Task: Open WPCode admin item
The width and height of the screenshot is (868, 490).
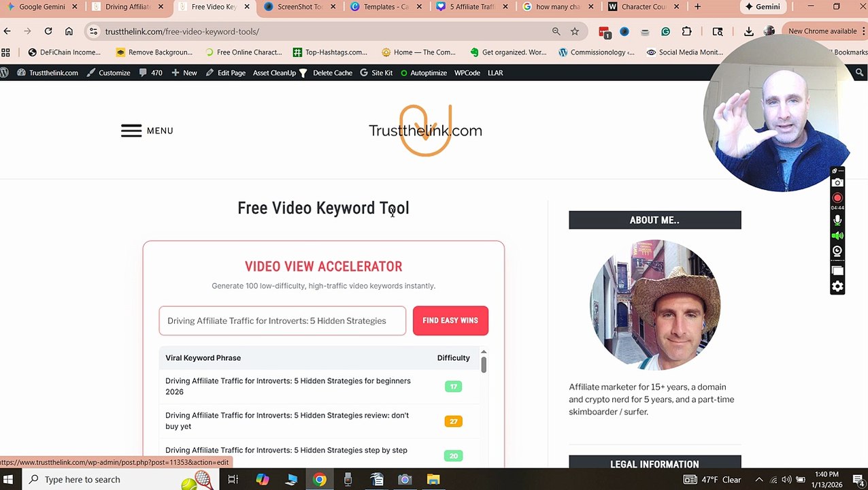Action: tap(467, 73)
